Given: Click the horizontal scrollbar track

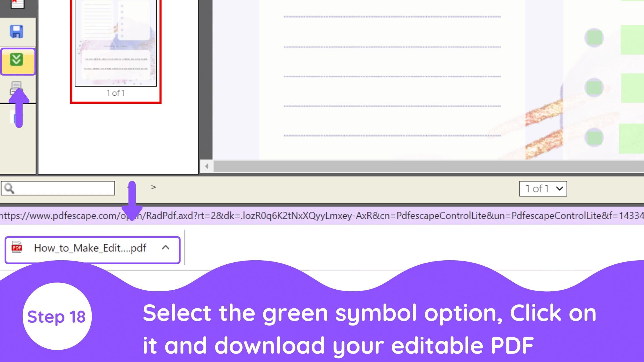Looking at the screenshot, I should pyautogui.click(x=428, y=166).
